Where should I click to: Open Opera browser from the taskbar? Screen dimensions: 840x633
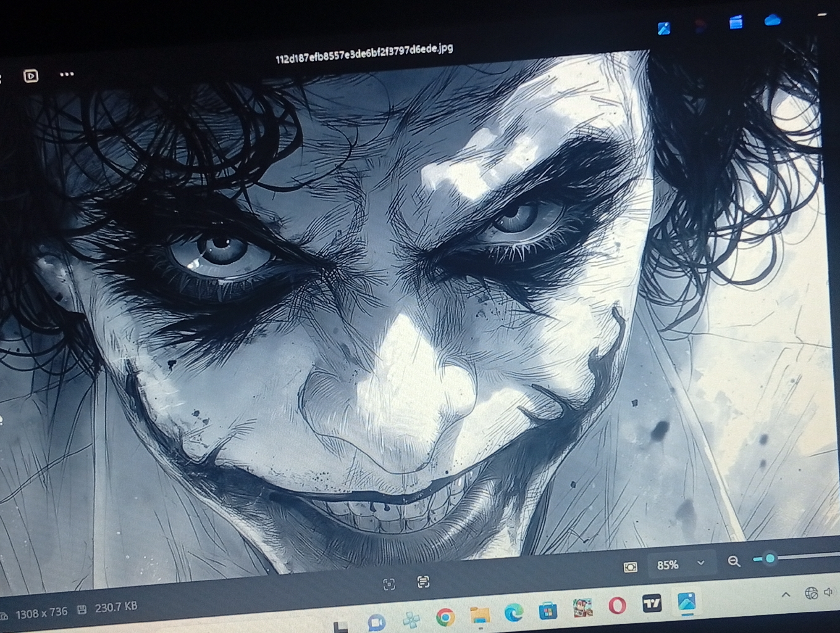(x=617, y=606)
